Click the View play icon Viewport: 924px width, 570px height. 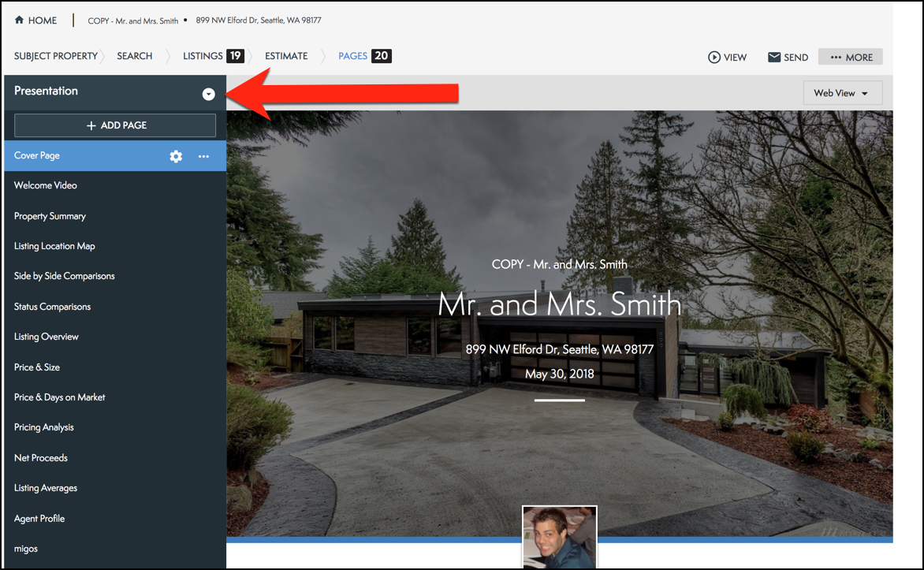714,57
